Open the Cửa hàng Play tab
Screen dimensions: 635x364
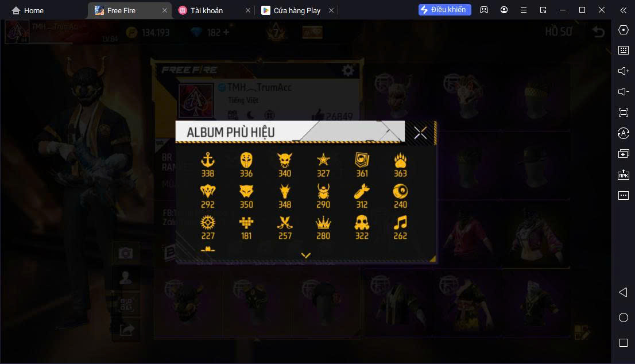pyautogui.click(x=297, y=10)
